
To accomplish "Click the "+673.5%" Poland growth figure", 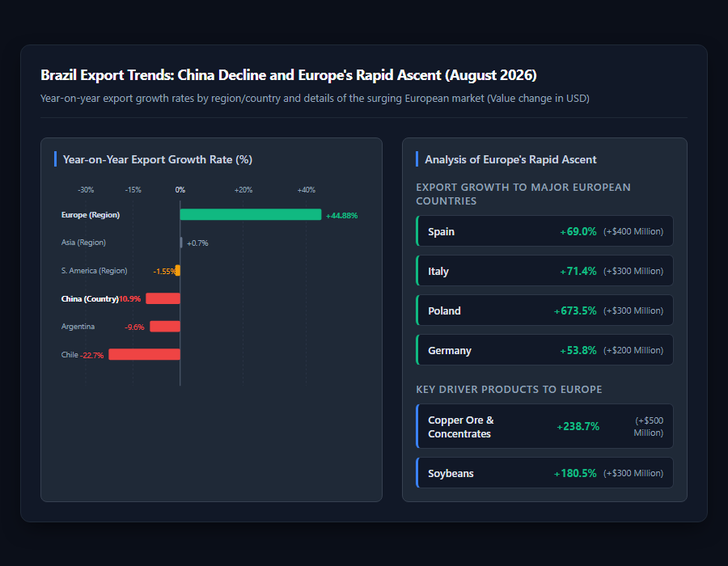I will click(x=575, y=310).
